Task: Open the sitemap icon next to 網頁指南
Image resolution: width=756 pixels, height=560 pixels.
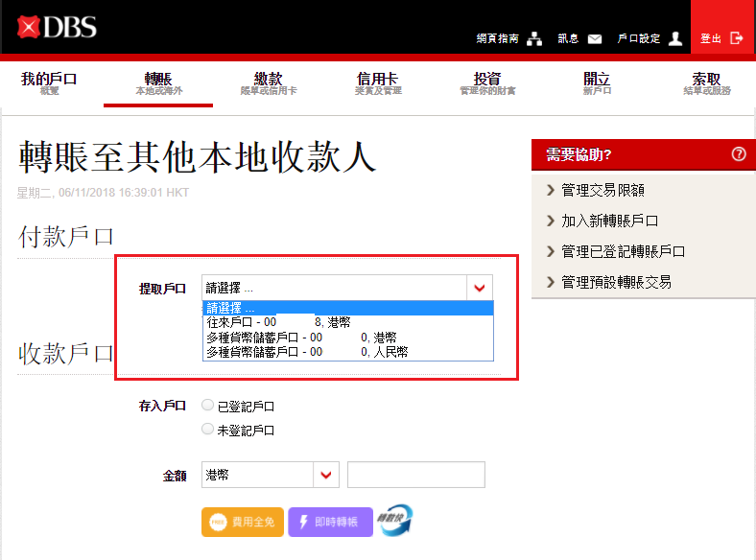Action: (x=535, y=39)
